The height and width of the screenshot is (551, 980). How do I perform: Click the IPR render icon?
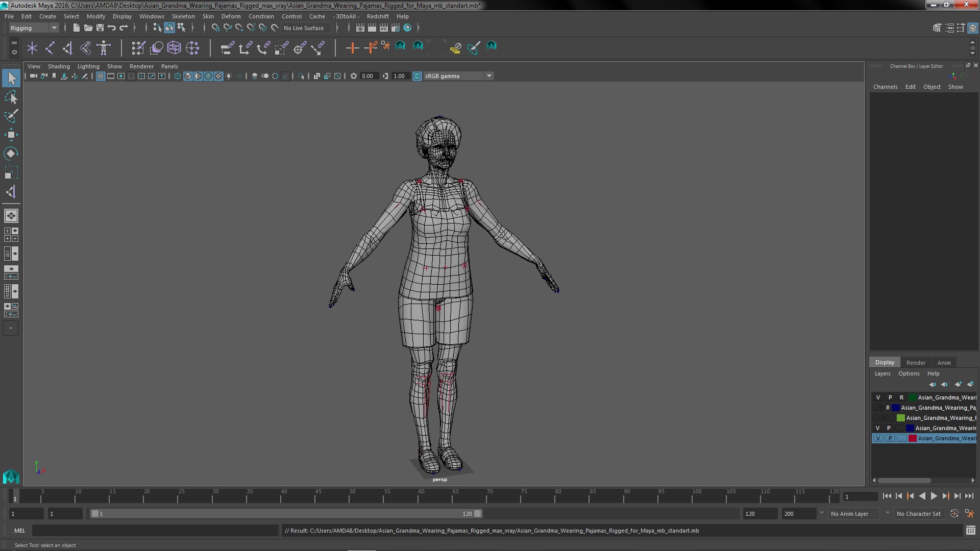tap(384, 28)
